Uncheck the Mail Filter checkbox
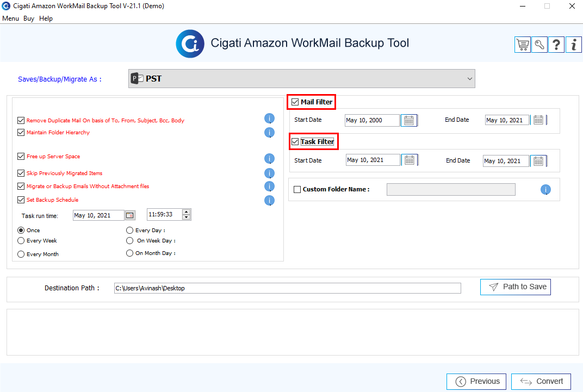 (x=295, y=102)
